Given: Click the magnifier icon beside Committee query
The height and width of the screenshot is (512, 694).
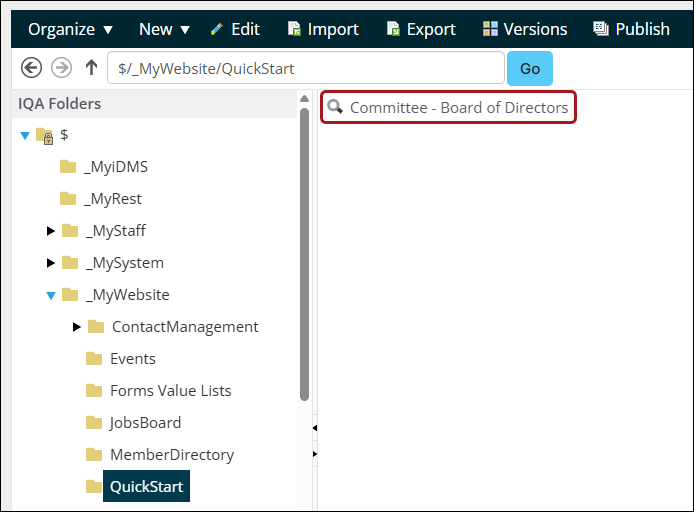Looking at the screenshot, I should coord(335,107).
